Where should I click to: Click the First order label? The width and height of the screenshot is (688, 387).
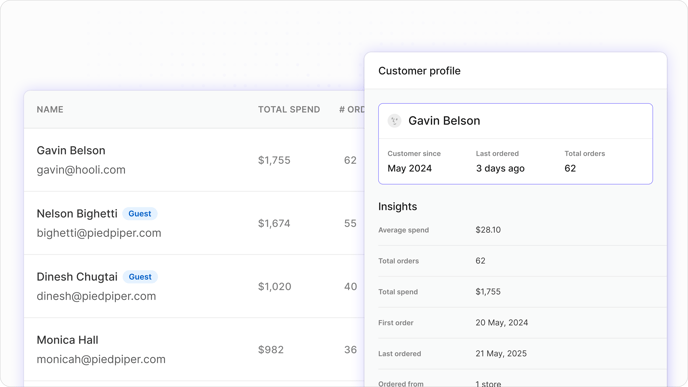(x=396, y=322)
